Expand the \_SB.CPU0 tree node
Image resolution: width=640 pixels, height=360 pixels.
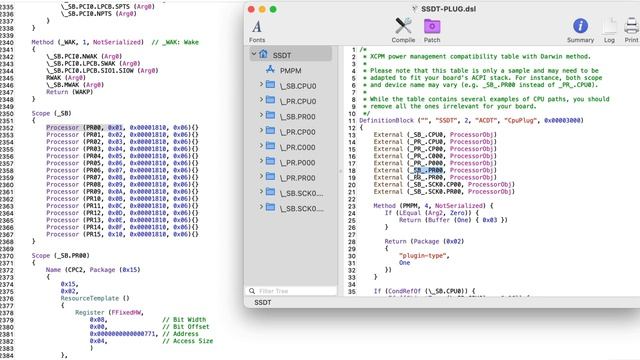pos(261,84)
